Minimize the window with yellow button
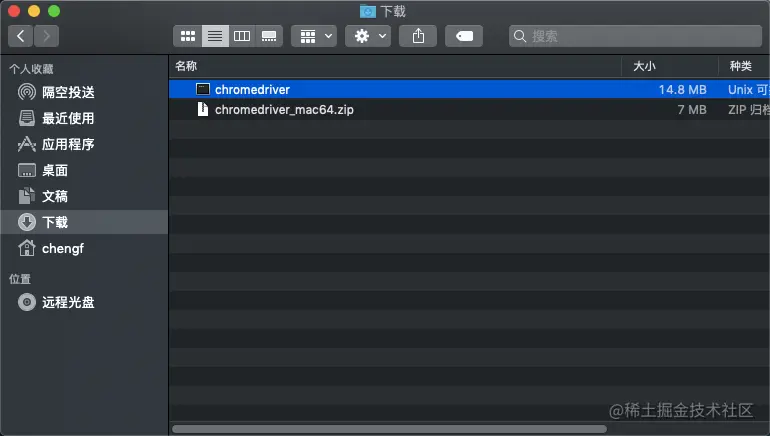This screenshot has height=436, width=770. click(34, 11)
